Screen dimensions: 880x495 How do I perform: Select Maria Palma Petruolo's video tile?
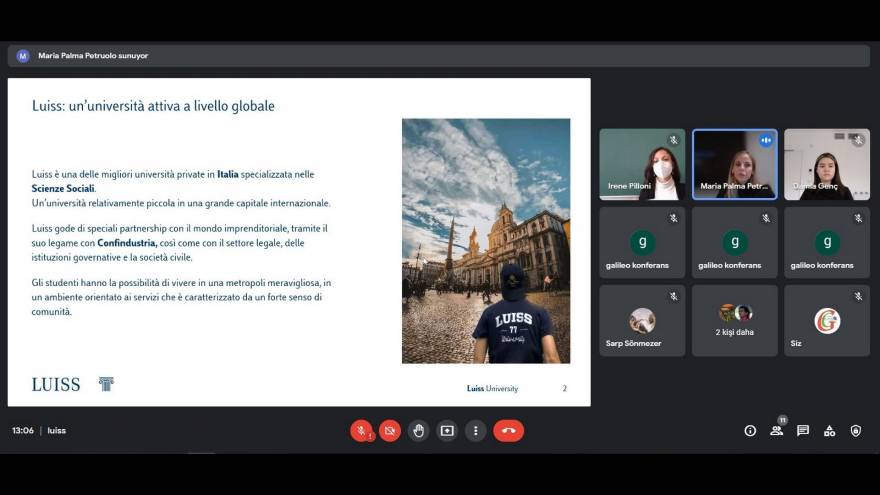point(735,164)
